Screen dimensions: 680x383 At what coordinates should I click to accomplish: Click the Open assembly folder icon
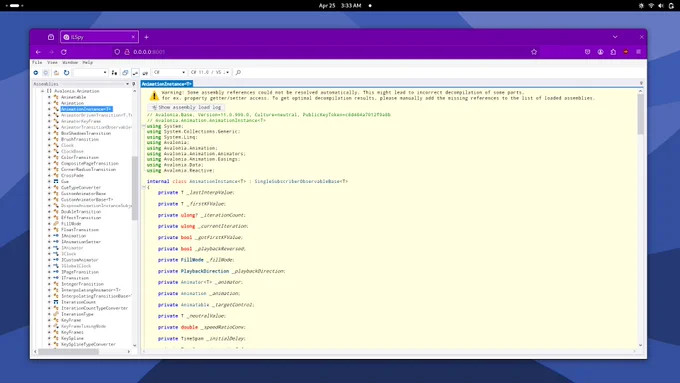(56, 73)
